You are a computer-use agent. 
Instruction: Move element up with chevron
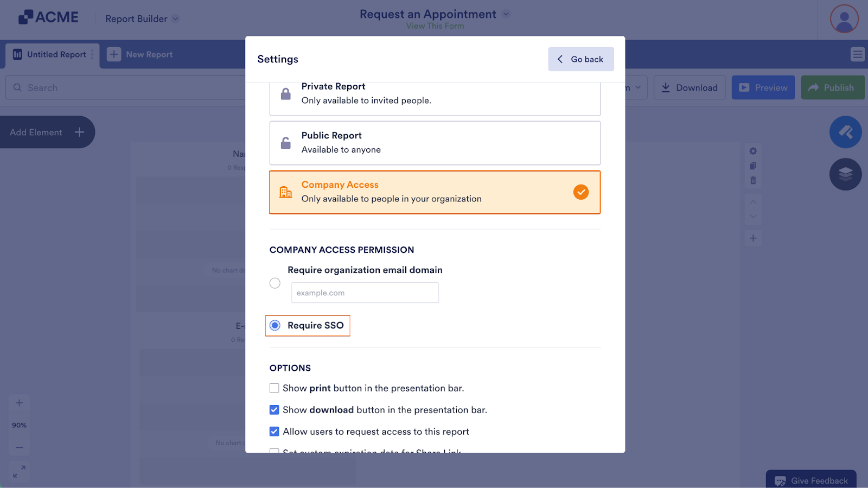tap(753, 202)
